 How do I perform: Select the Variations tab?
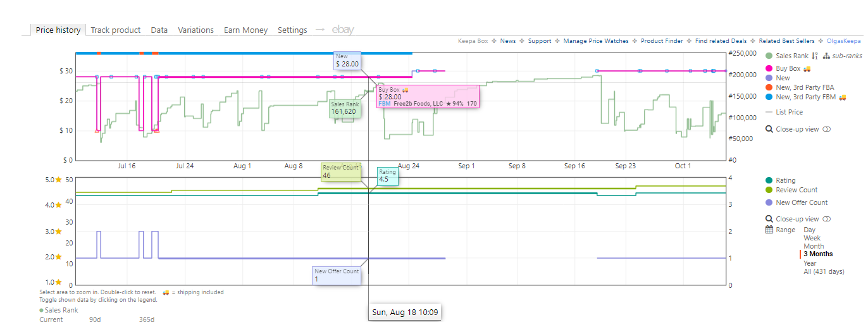pos(196,30)
